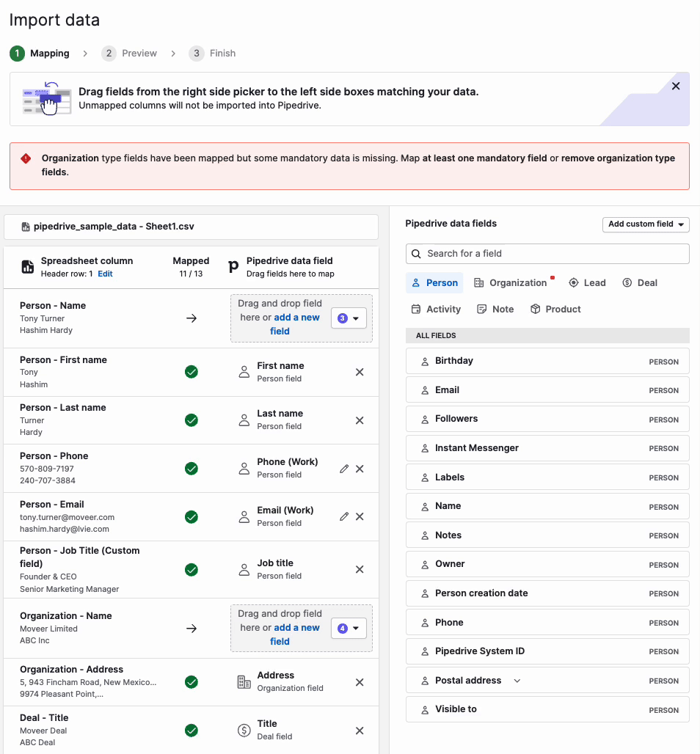Image resolution: width=700 pixels, height=754 pixels.
Task: Edit the Phone (Work) mapping with pencil
Action: click(344, 469)
